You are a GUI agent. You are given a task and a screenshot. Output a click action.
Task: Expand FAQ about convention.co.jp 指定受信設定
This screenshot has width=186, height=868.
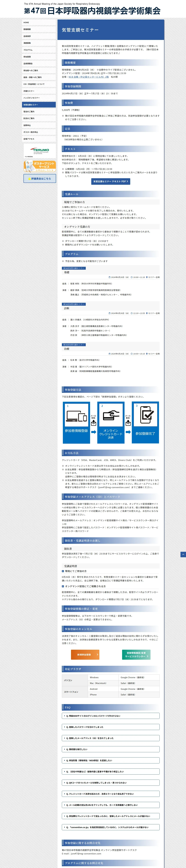[111, 827]
